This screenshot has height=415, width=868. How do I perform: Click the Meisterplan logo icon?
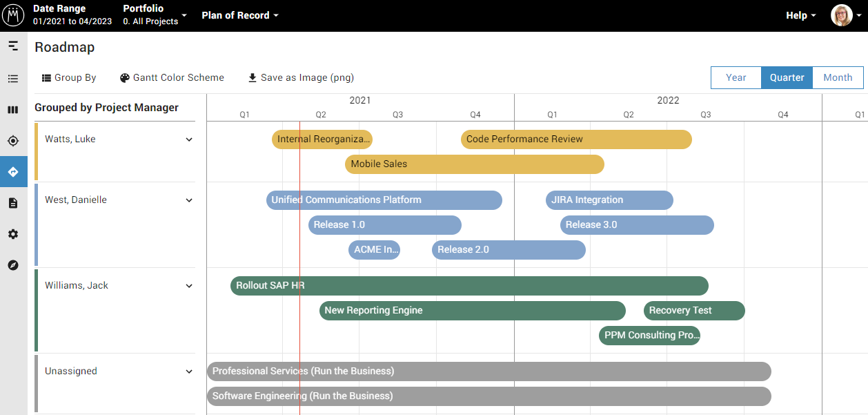click(x=14, y=15)
